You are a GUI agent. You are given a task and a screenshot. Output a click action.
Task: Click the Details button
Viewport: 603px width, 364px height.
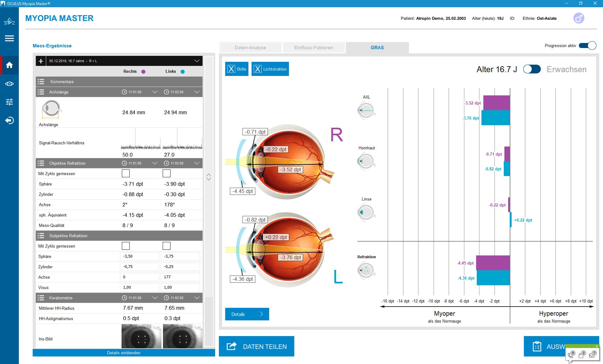tap(247, 314)
